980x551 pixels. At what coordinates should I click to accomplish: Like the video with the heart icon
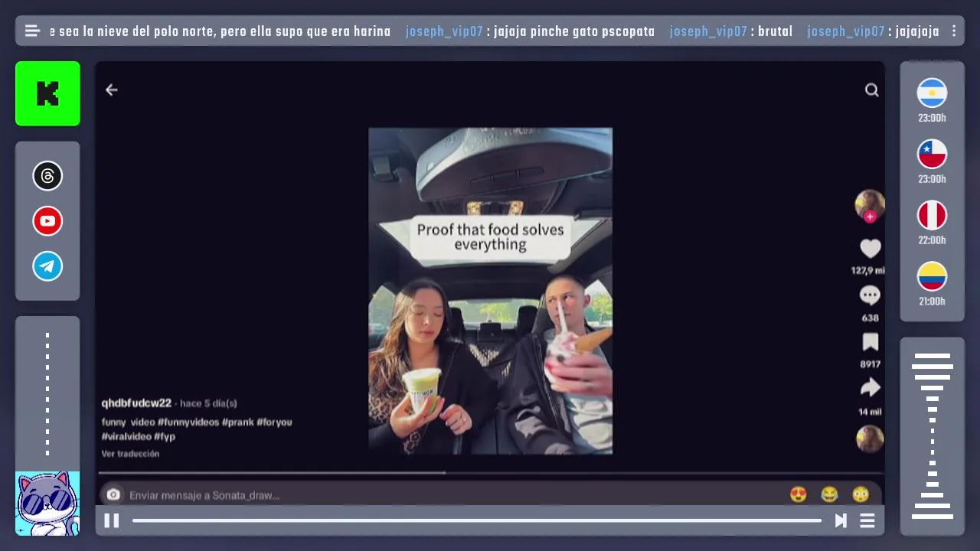[870, 248]
